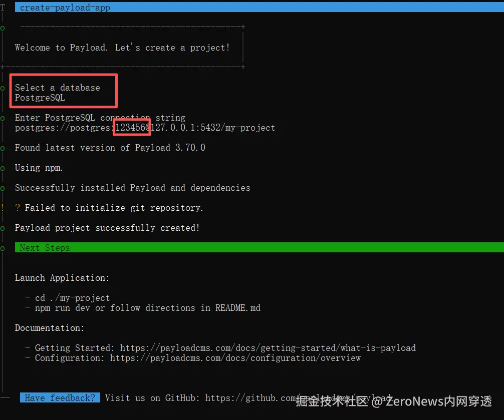Click the 'PostgreSQL' answer line
504x420 pixels.
click(40, 98)
